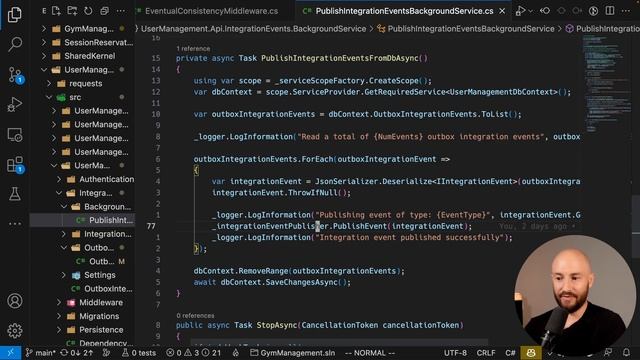Screen dimensions: 640x360
Task: Click the flame icon in status bar
Action: point(236,353)
